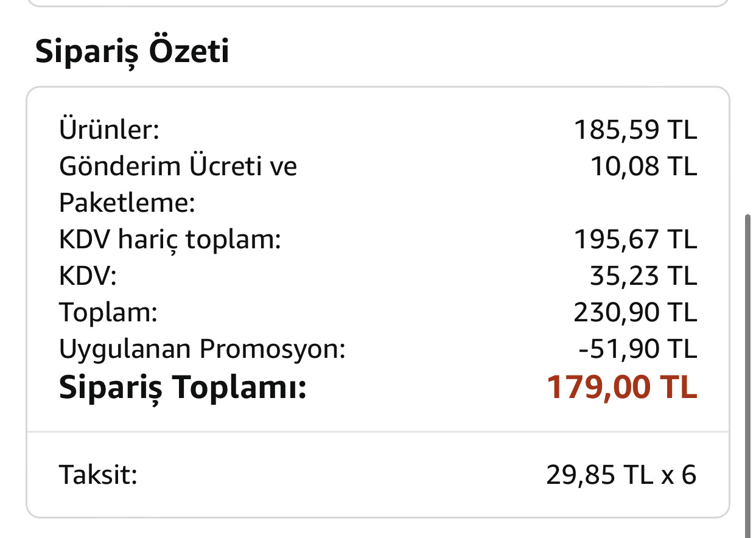Click the KDV hariç toplam label
This screenshot has width=756, height=538.
(x=170, y=240)
